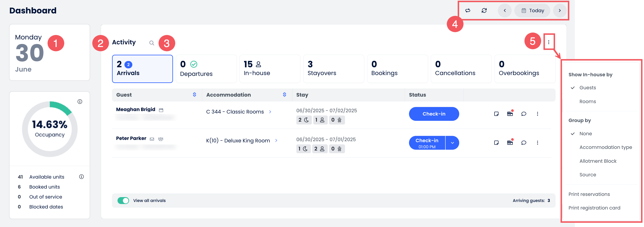Viewport: 644px width, 227px height.
Task: Click the Today date button
Action: pos(532,11)
